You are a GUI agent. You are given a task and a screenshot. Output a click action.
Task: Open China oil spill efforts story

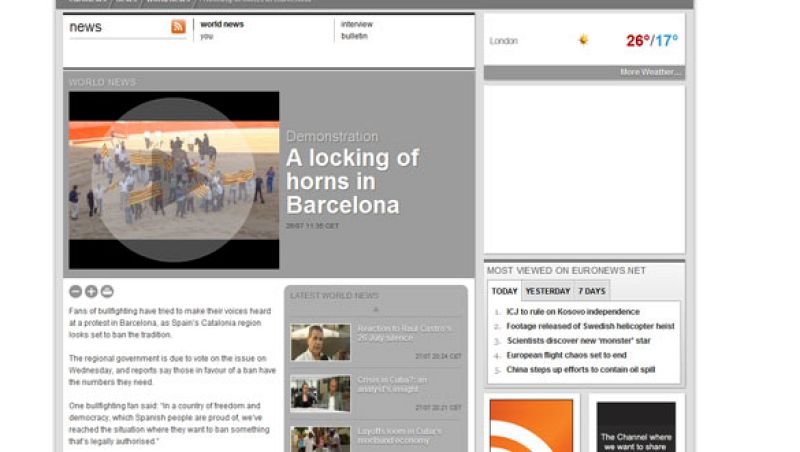click(x=581, y=369)
